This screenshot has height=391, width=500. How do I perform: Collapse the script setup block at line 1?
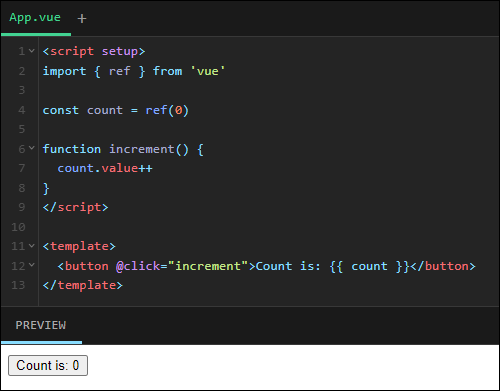point(32,51)
